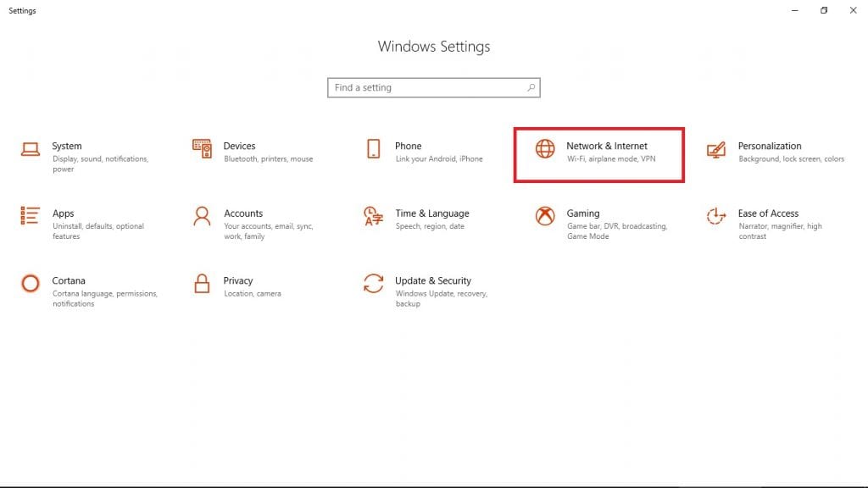
Task: Open the System settings heading
Action: (x=67, y=146)
